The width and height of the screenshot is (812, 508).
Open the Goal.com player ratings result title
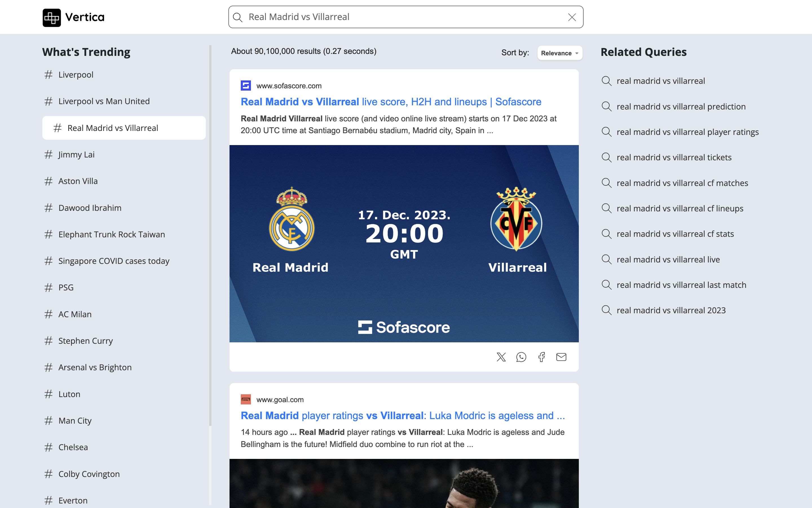(x=403, y=416)
